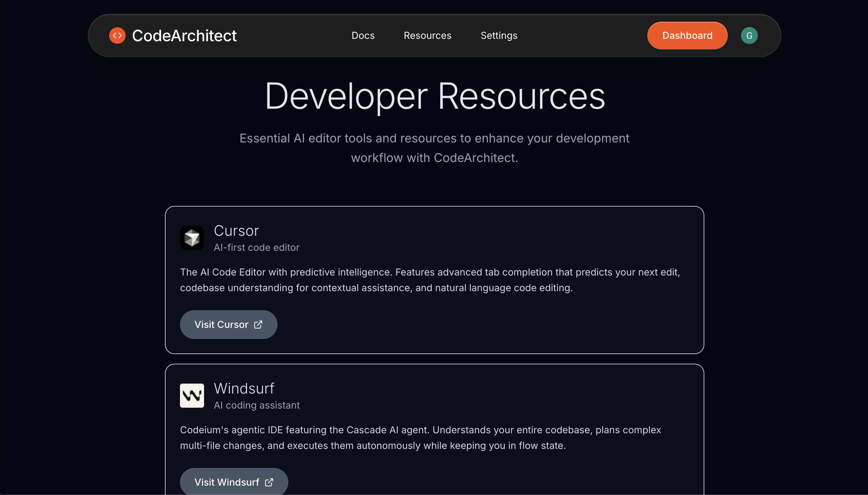Open Settings from the navbar

(499, 35)
